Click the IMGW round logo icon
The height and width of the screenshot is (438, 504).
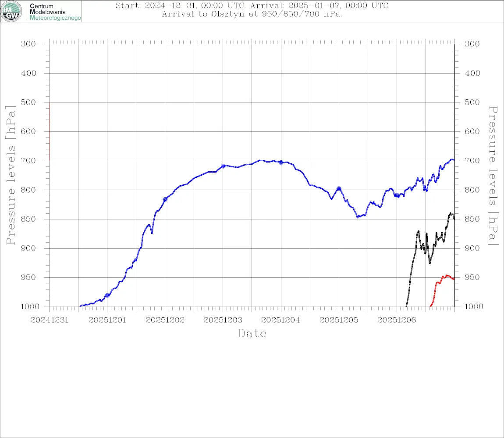click(11, 11)
